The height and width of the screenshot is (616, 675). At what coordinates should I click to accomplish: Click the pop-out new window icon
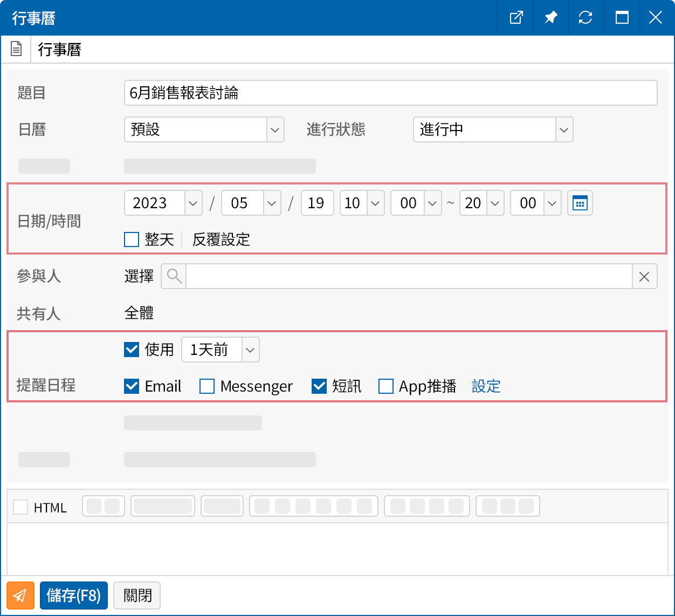point(516,18)
